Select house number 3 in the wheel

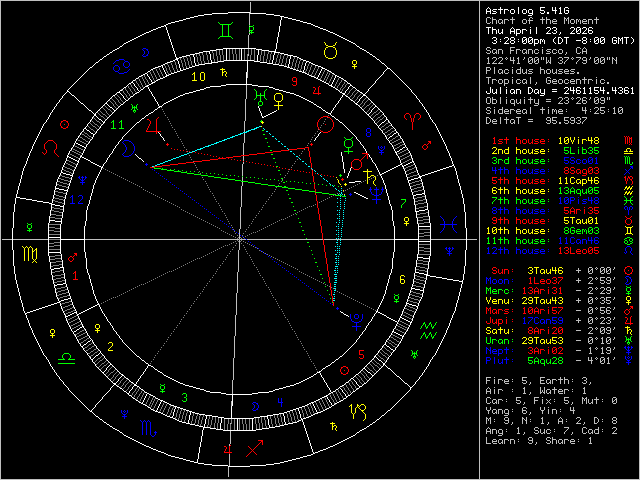184,398
